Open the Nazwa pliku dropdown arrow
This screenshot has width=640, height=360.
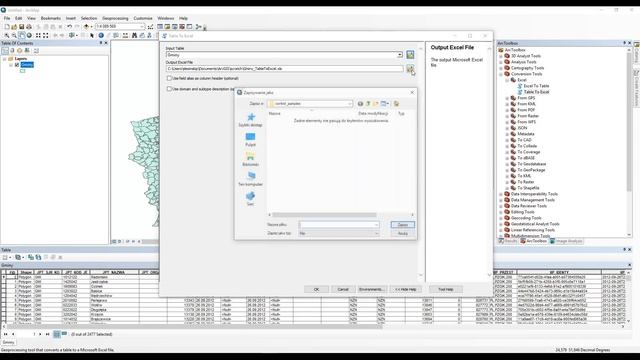point(376,224)
